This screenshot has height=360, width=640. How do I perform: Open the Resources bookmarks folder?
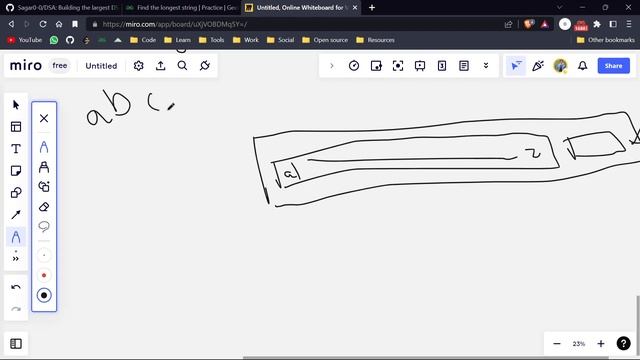click(375, 40)
